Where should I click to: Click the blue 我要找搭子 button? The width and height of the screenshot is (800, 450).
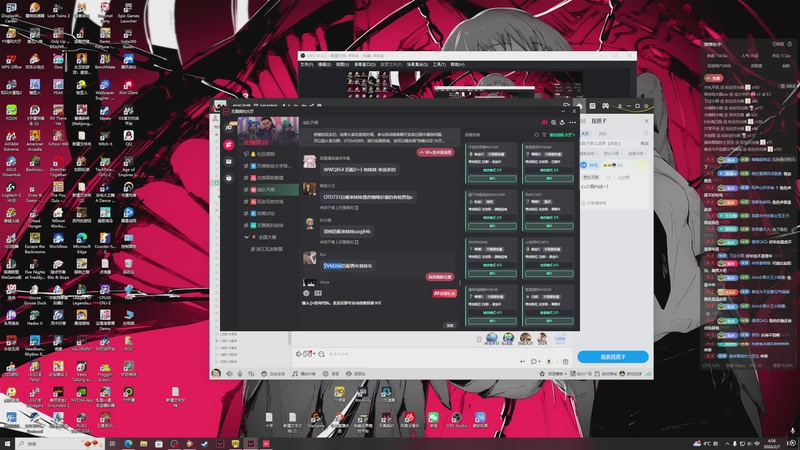[x=613, y=357]
